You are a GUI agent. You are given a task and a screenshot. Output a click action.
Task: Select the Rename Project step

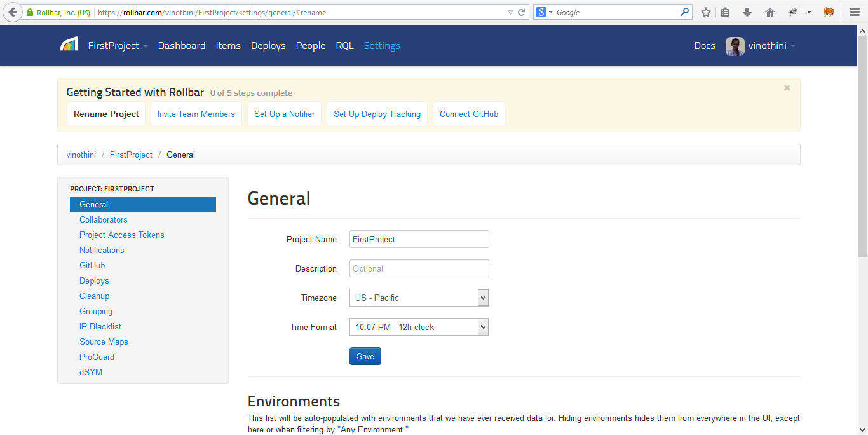pos(106,114)
